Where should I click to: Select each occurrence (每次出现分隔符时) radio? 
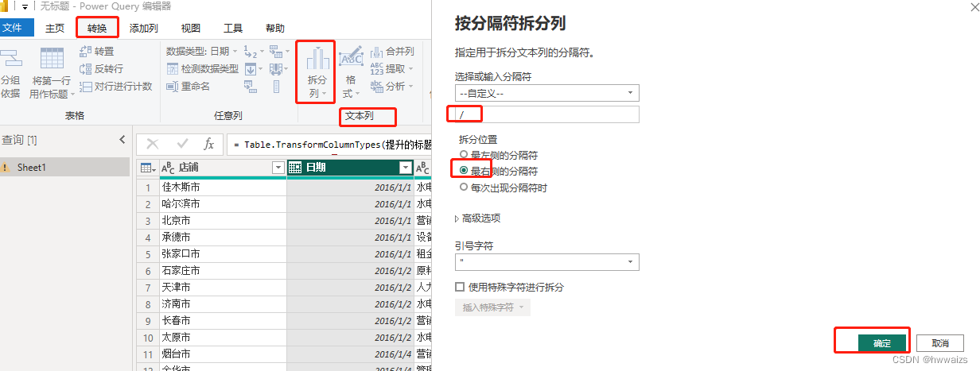(464, 187)
